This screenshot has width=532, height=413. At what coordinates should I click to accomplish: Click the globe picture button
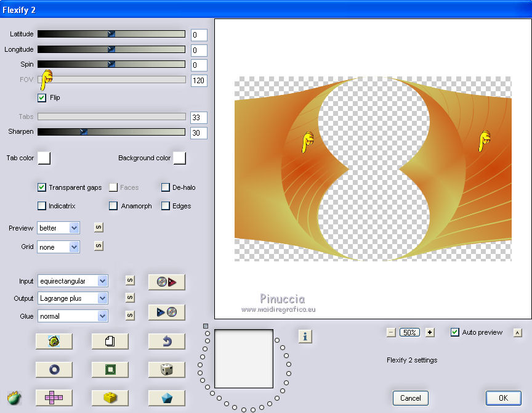[x=54, y=341]
